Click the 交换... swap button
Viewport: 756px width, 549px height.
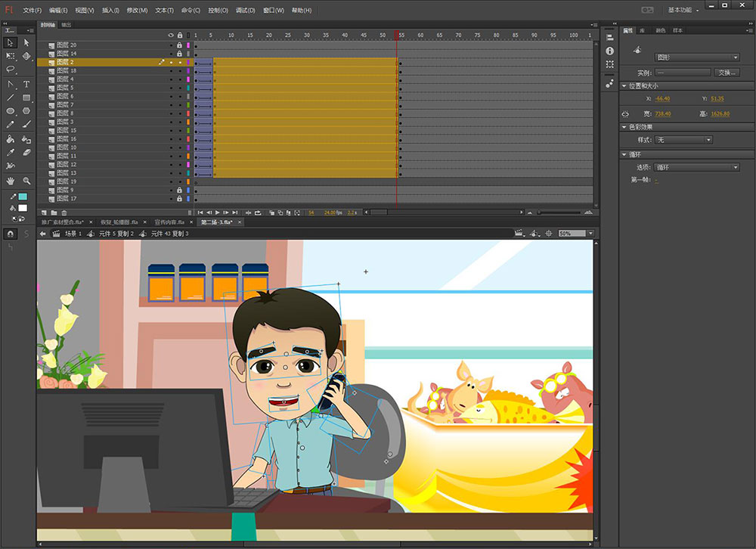(x=727, y=73)
